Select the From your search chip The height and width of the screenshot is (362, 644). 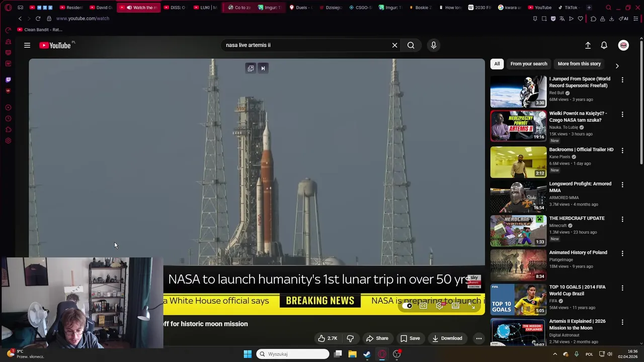529,64
